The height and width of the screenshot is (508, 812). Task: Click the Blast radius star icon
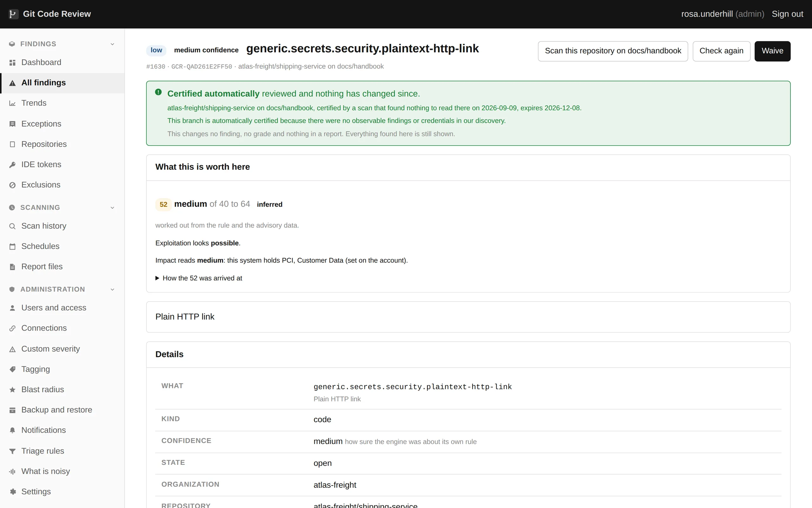point(12,390)
